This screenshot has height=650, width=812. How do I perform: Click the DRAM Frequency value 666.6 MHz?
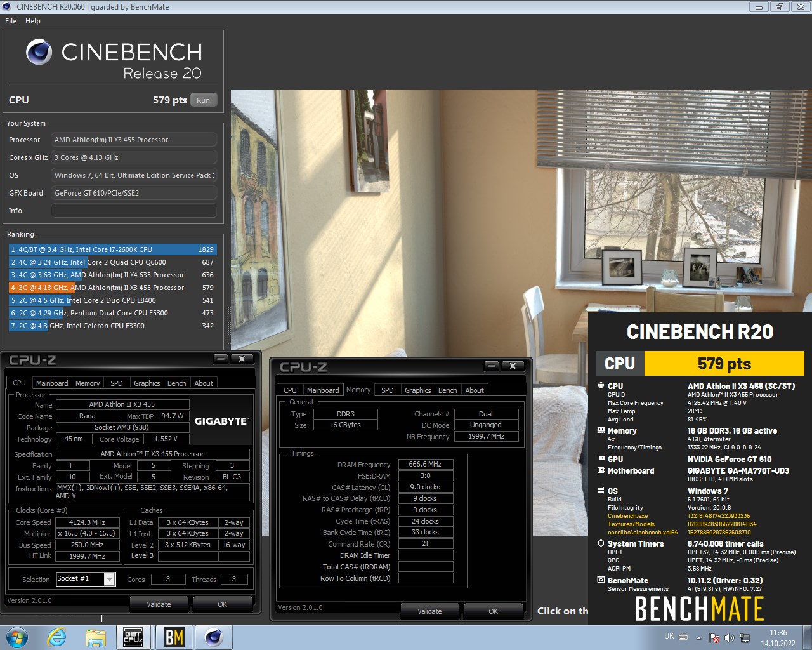click(x=425, y=464)
